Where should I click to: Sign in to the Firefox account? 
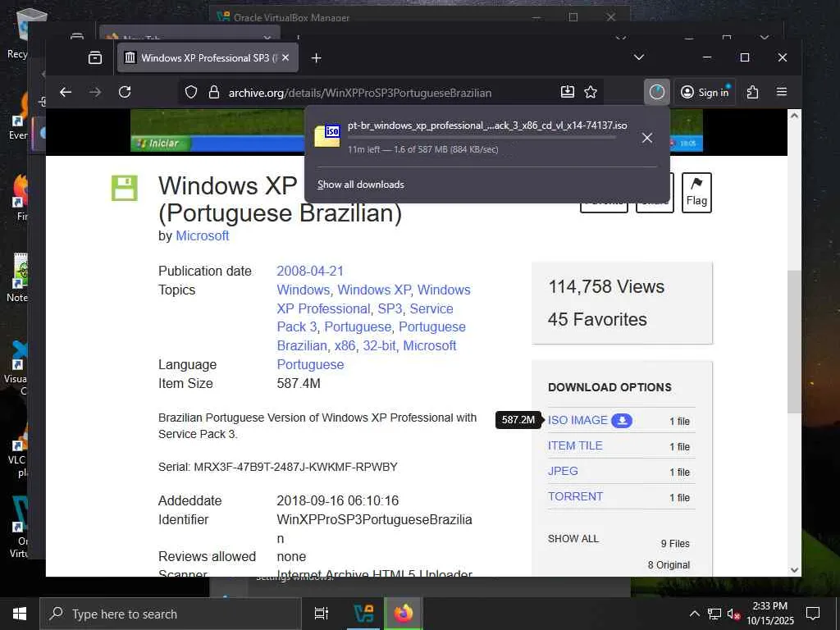[705, 92]
